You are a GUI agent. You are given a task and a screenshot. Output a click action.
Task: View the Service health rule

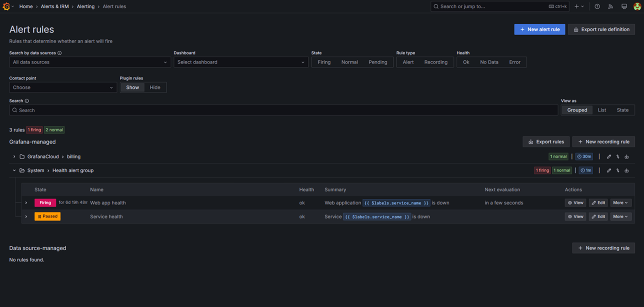575,217
